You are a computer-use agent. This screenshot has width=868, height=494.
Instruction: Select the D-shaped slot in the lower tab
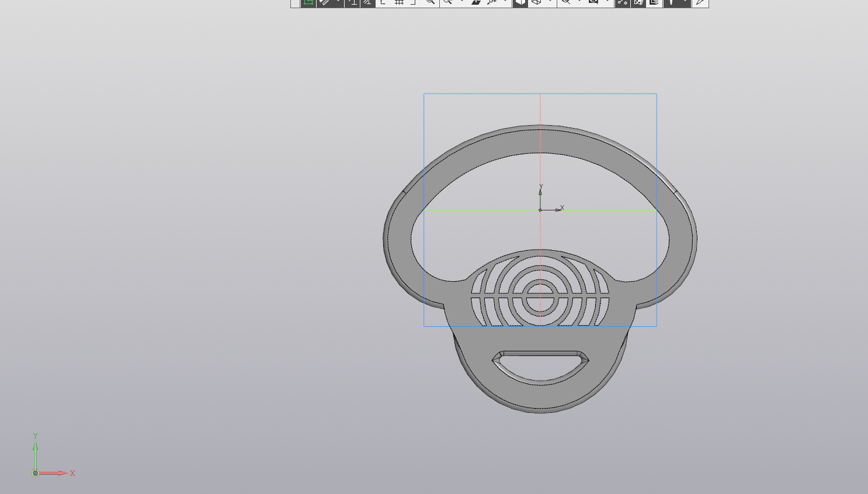(x=540, y=367)
